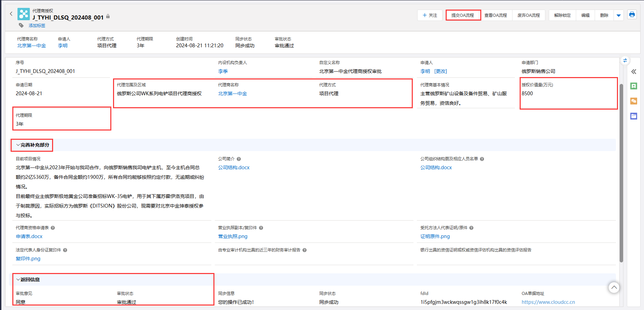Click the vertical scrollbar of the detail panel
Screen dimensions: 644x310
click(621, 171)
